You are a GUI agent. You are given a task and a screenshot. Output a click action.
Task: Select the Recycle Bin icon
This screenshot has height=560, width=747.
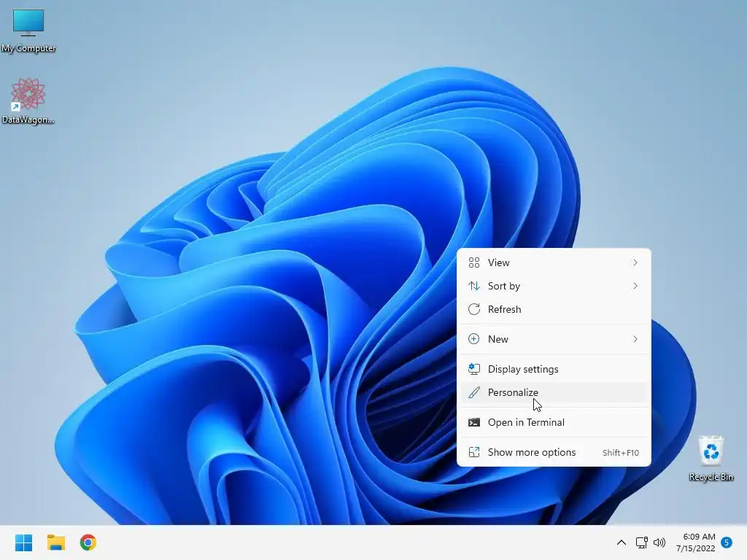(711, 458)
